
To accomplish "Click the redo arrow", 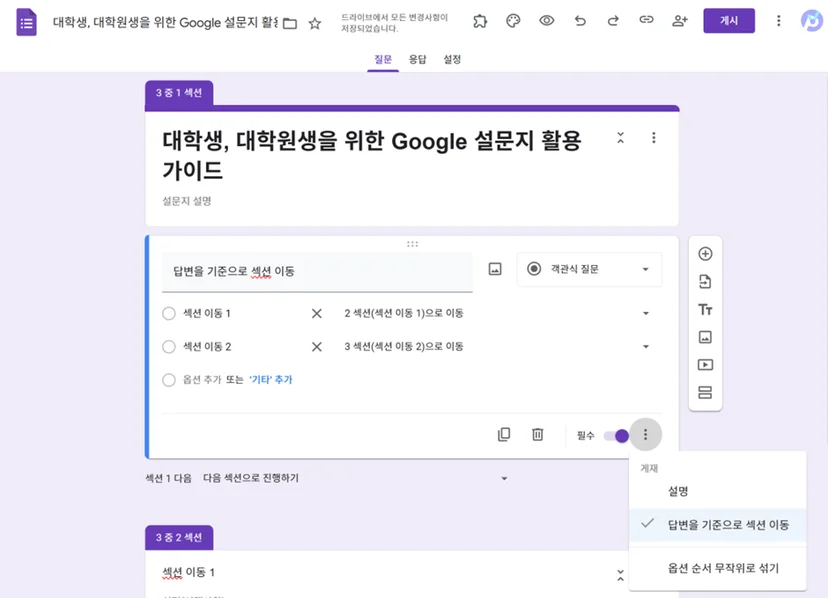I will 613,21.
